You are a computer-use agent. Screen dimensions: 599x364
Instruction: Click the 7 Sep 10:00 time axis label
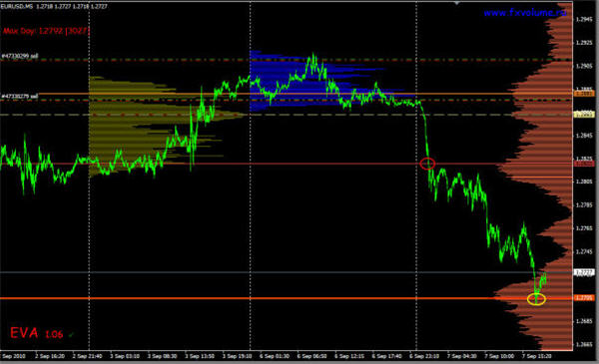[x=499, y=356]
